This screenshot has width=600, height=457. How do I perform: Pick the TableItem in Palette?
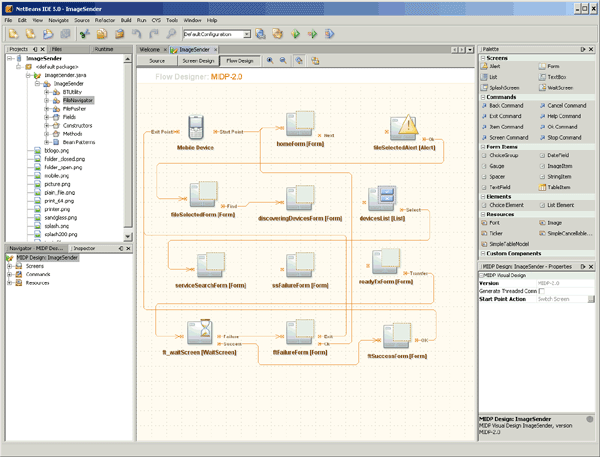(x=554, y=187)
